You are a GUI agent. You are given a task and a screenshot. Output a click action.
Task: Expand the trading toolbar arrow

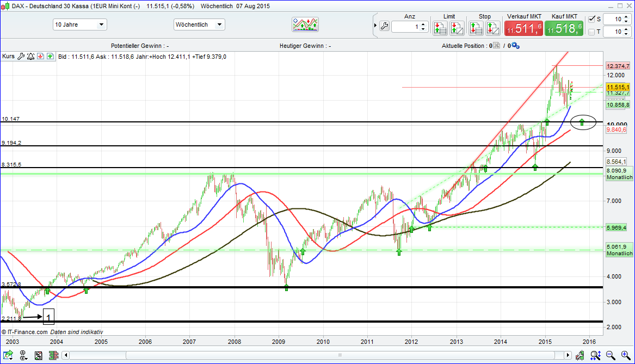[375, 25]
